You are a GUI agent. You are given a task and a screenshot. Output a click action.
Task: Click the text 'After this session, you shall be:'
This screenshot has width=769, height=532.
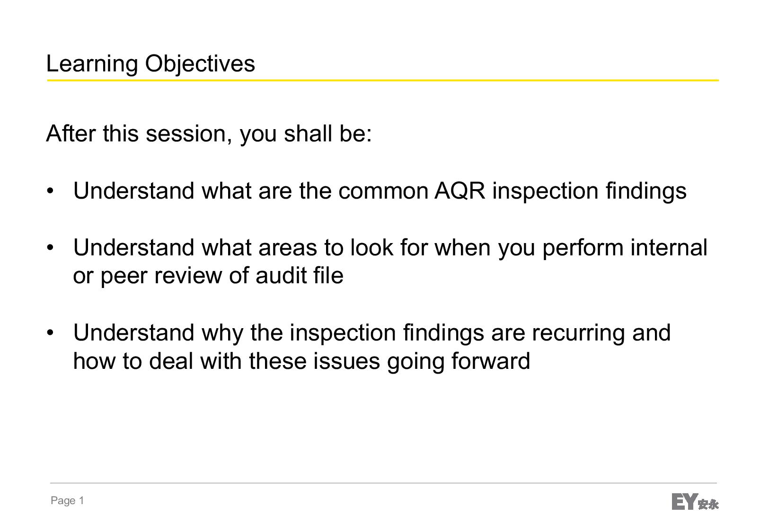209,134
